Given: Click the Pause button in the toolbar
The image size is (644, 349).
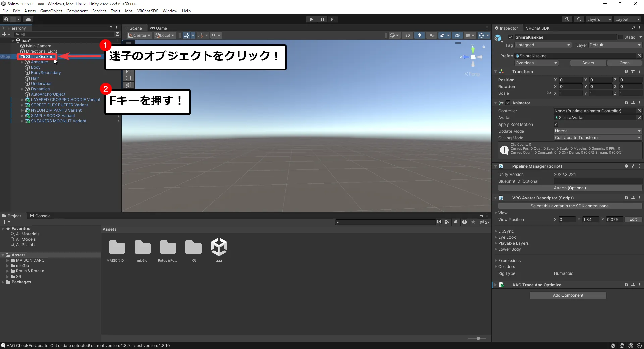Looking at the screenshot, I should (322, 19).
